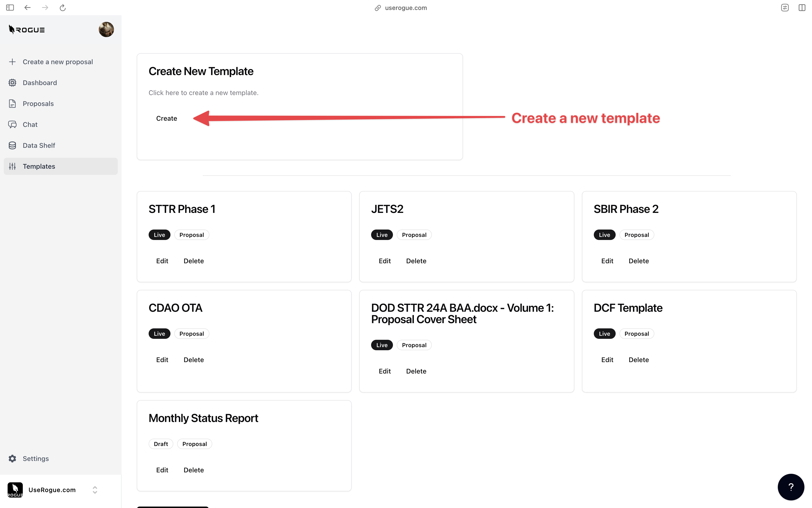Screen dimensions: 812x508
Task: Edit the DCF Template
Action: [607, 360]
